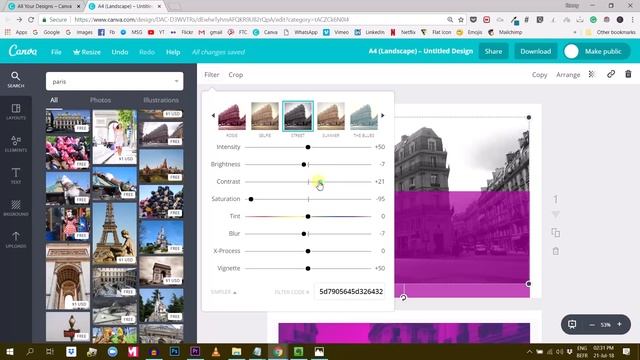Click the filter code input field

(350, 291)
